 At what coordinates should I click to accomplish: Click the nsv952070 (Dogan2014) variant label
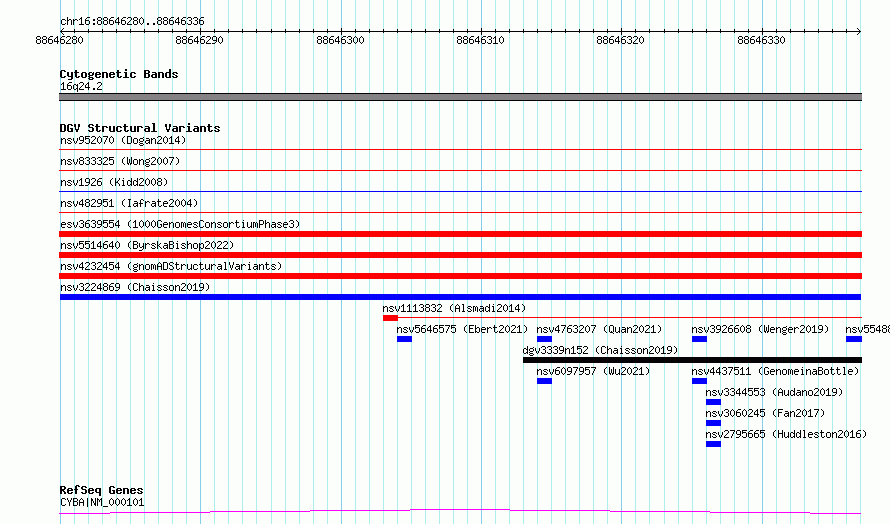(123, 140)
